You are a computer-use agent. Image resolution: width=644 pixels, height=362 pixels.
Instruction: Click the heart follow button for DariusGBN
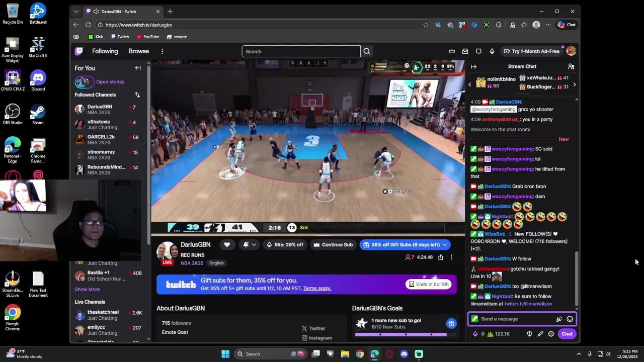tap(227, 245)
